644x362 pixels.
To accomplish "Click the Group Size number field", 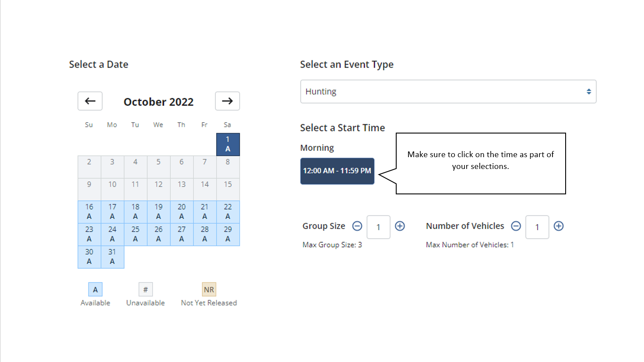I will 378,227.
